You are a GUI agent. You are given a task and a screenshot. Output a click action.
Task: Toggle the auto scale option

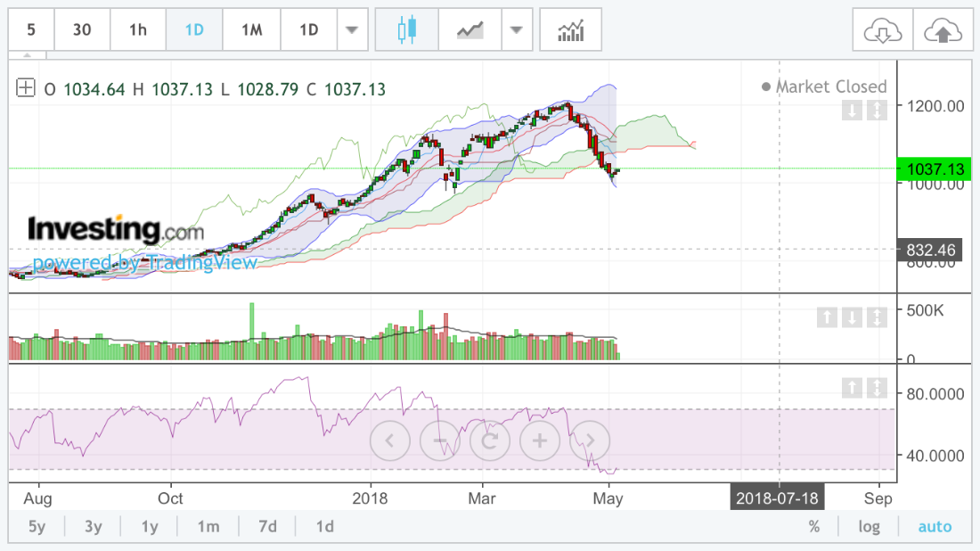pyautogui.click(x=935, y=526)
